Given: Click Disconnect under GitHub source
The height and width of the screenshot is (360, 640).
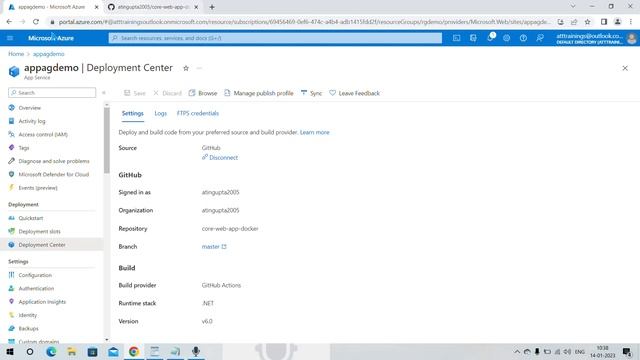Looking at the screenshot, I should pos(220,158).
